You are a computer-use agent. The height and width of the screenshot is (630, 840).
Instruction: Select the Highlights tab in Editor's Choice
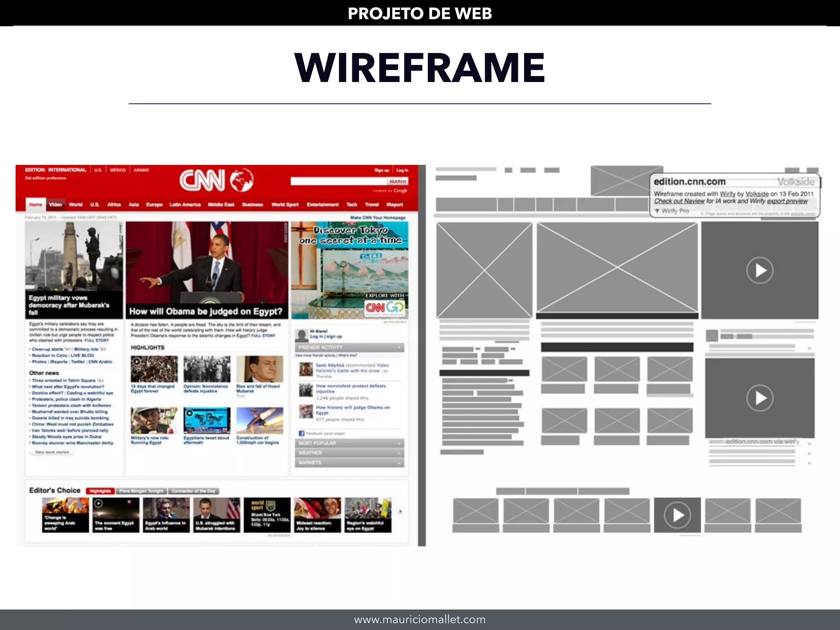[100, 491]
